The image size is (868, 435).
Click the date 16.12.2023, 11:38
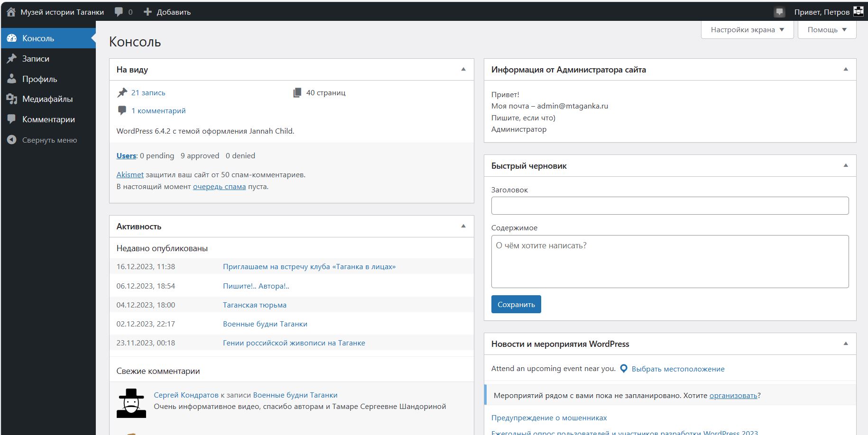tap(146, 266)
